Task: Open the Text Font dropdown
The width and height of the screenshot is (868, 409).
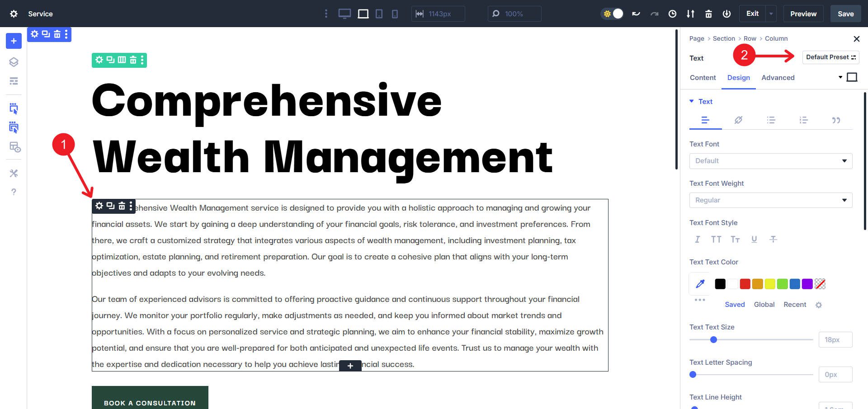Action: (770, 161)
